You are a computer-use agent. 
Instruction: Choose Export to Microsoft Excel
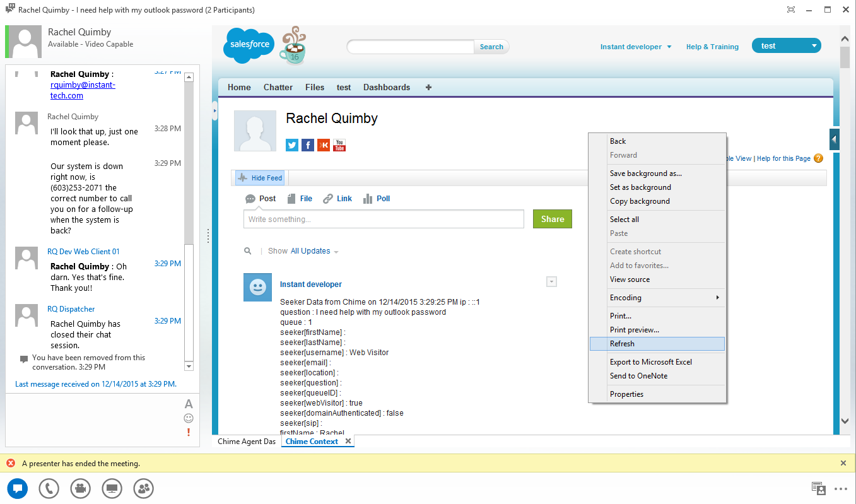(x=657, y=362)
